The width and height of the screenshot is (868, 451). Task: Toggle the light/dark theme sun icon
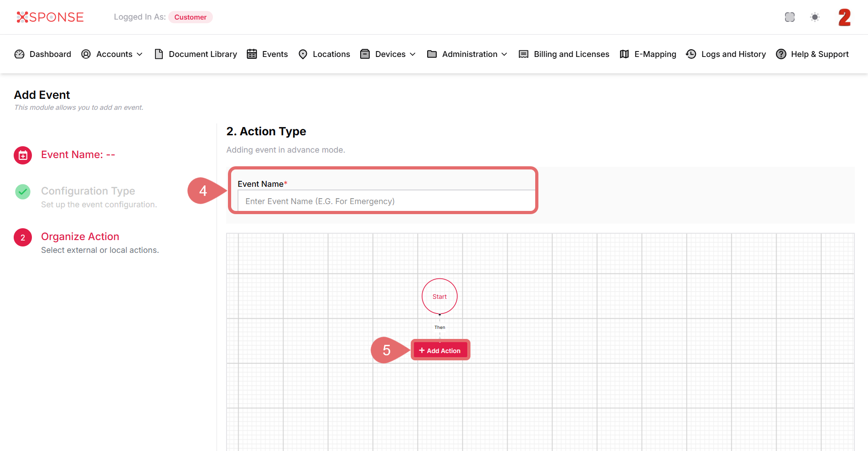click(815, 17)
